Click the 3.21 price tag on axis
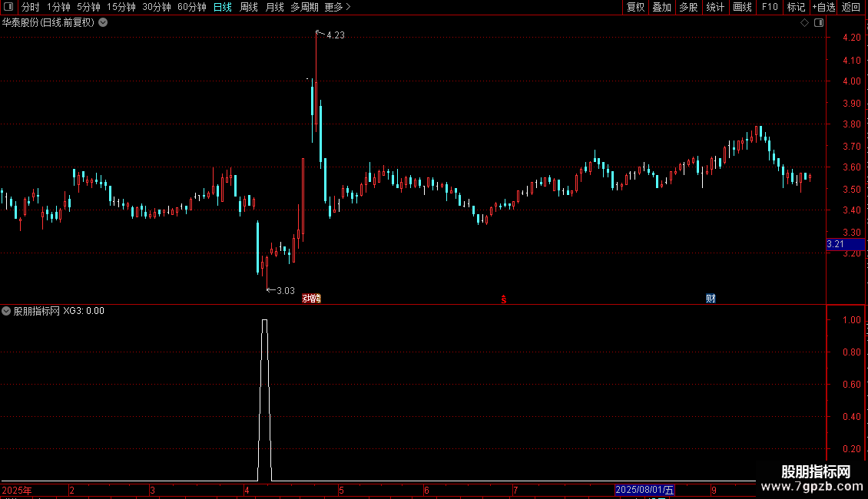Screen dimensions: 868x499 point(845,244)
